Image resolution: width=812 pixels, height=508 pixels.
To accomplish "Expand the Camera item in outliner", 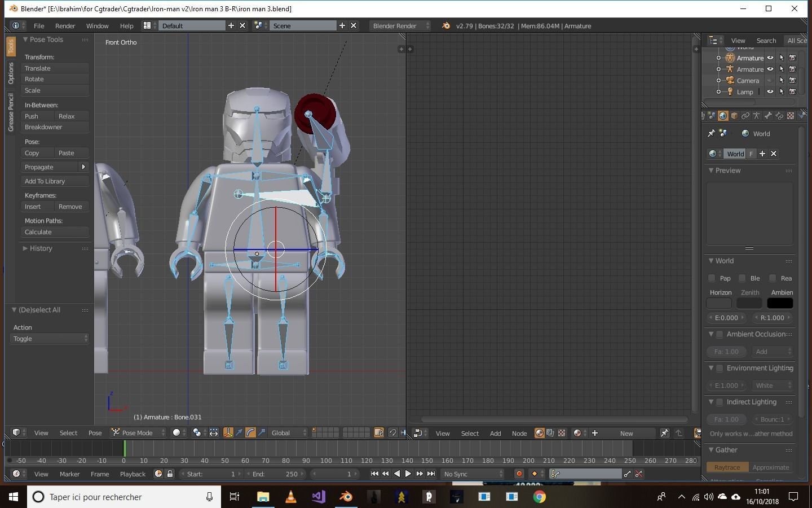I will pyautogui.click(x=718, y=80).
